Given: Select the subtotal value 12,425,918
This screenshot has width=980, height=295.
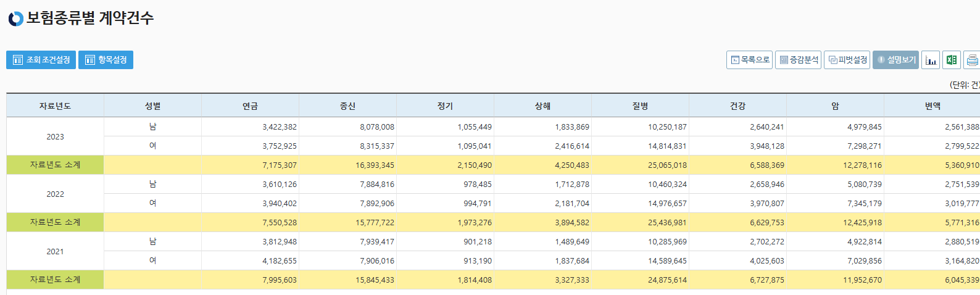Looking at the screenshot, I should pos(863,223).
